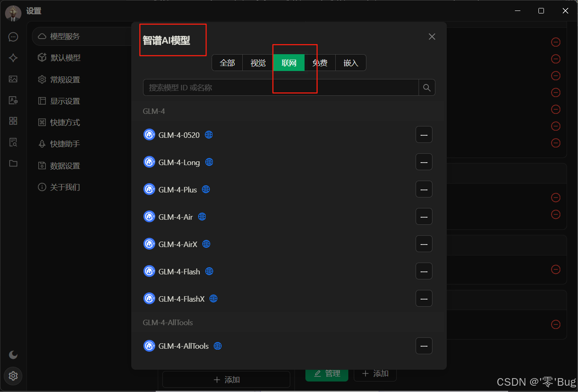Image resolution: width=578 pixels, height=392 pixels.
Task: Focus the 搜索模型 ID 或名称 search field
Action: 281,87
